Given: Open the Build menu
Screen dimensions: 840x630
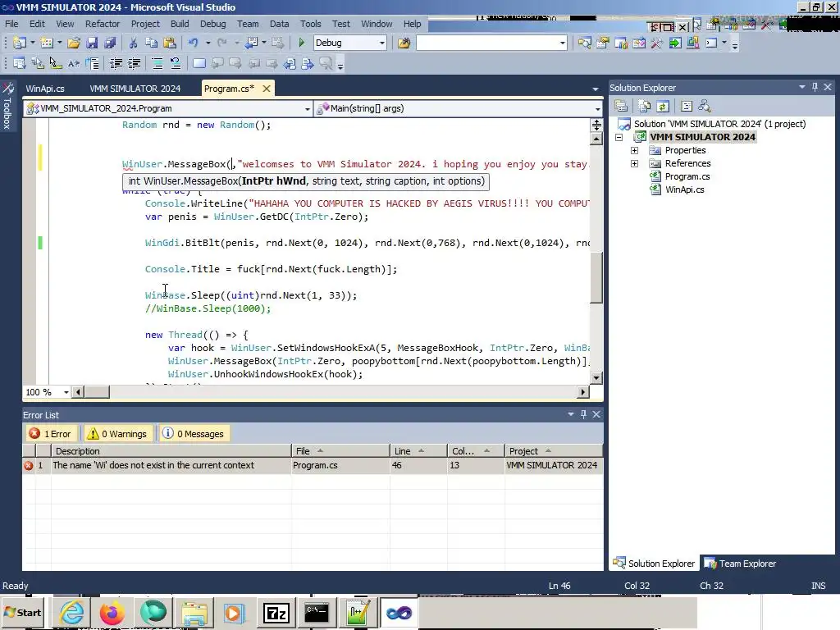Looking at the screenshot, I should (x=180, y=24).
